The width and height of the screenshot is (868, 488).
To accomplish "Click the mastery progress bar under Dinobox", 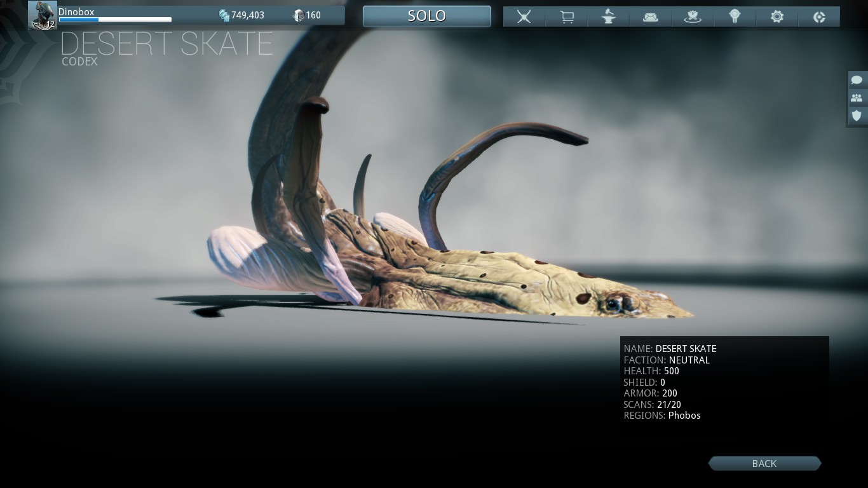I will (x=115, y=20).
